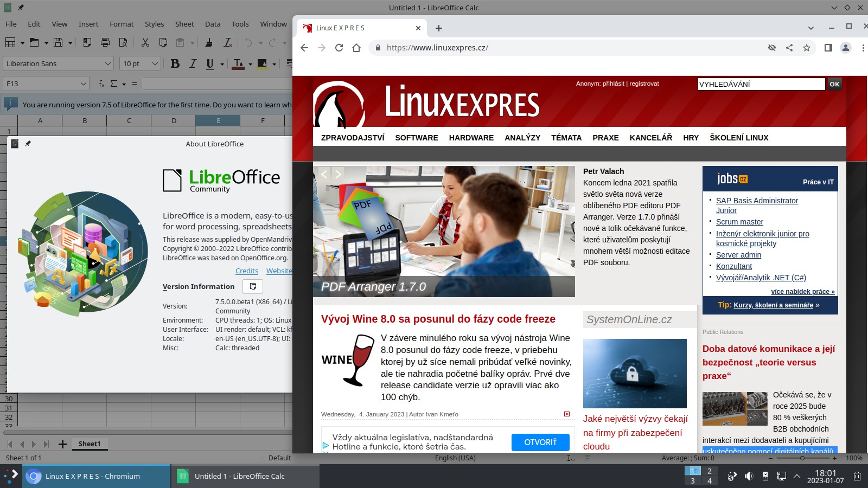Viewport: 868px width, 488px height.
Task: Expand the Name Box E13 dropdown
Action: (83, 84)
